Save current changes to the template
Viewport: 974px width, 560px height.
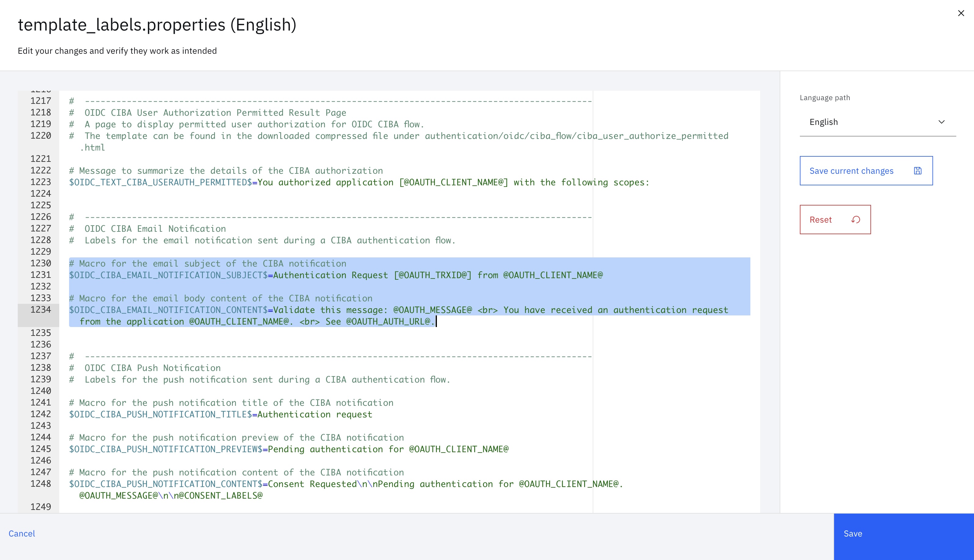pos(866,171)
